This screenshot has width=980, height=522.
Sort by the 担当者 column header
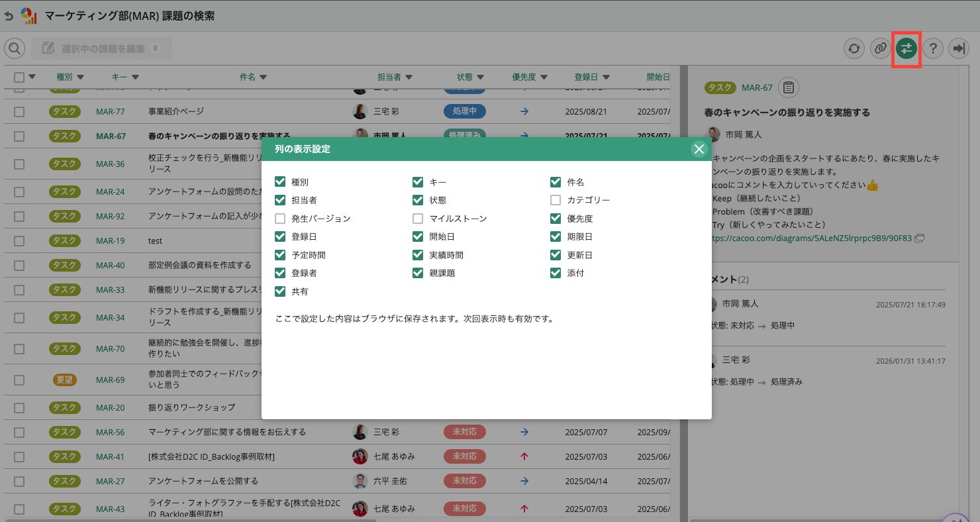tap(395, 78)
